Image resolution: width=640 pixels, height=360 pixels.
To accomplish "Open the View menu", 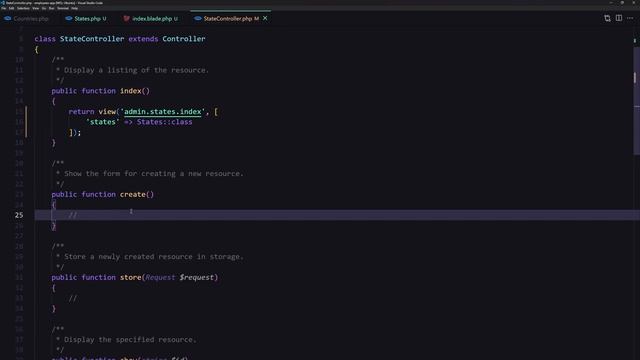I will [x=36, y=8].
